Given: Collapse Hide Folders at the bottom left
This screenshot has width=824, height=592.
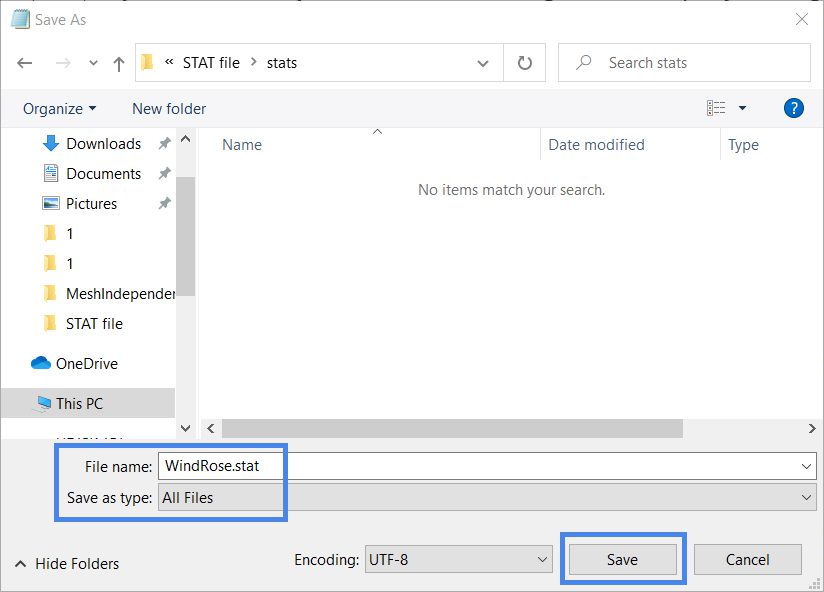Looking at the screenshot, I should point(66,564).
